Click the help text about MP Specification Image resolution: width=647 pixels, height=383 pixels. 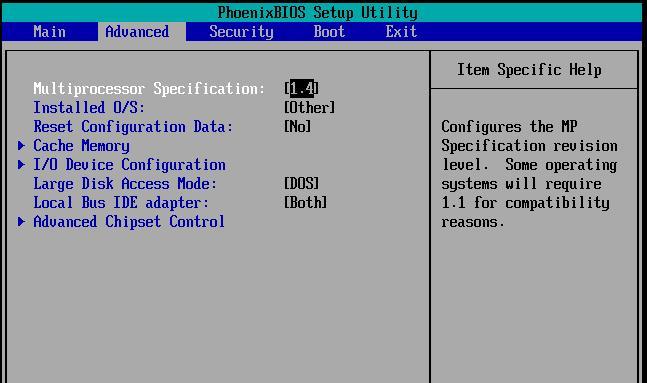tap(529, 174)
